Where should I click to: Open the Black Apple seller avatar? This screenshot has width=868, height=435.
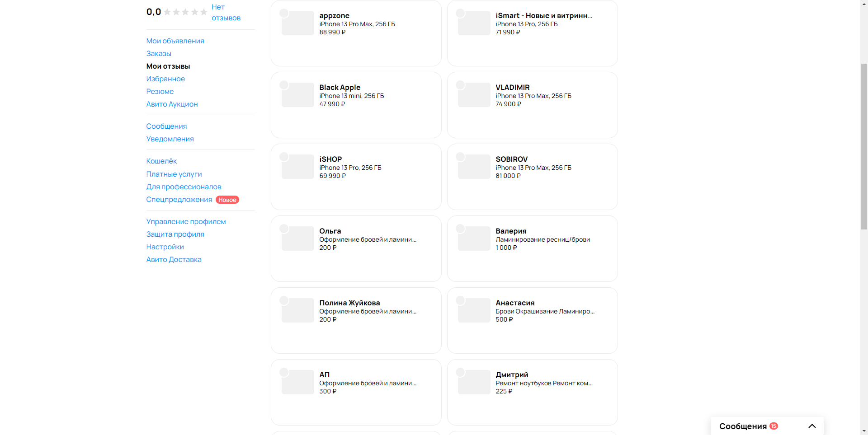point(284,85)
